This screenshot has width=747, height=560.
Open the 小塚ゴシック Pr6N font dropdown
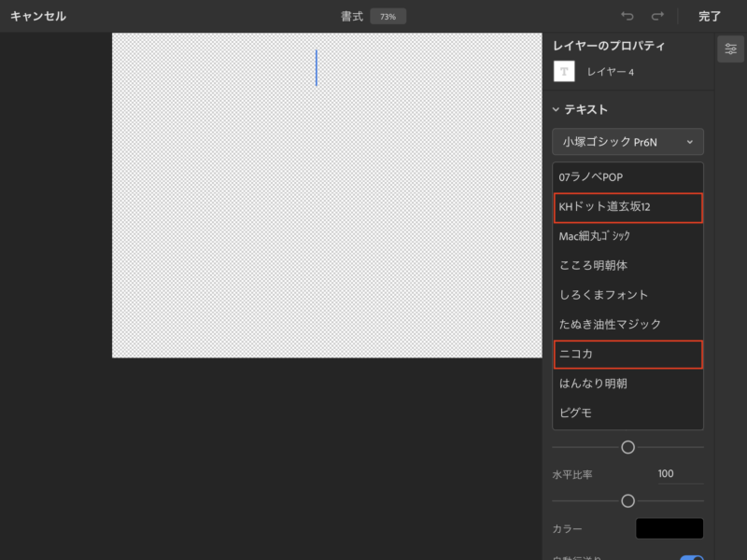[x=627, y=142]
